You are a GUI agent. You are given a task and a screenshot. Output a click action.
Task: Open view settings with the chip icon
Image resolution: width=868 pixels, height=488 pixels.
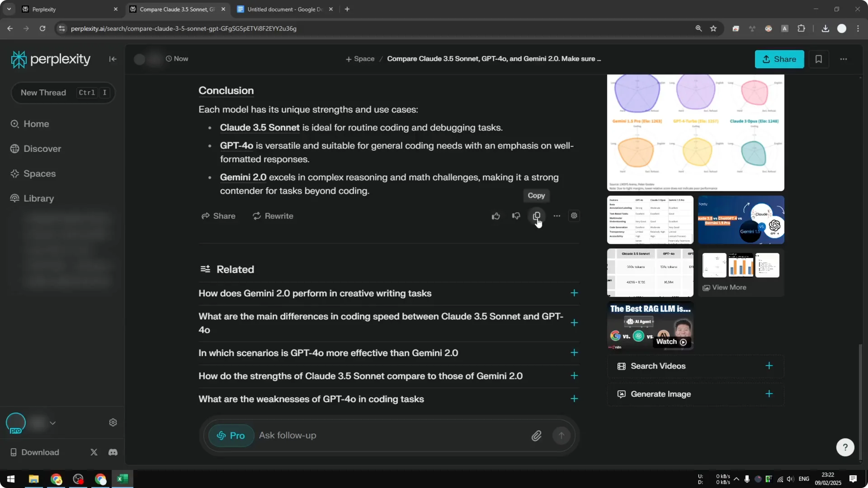coord(574,216)
